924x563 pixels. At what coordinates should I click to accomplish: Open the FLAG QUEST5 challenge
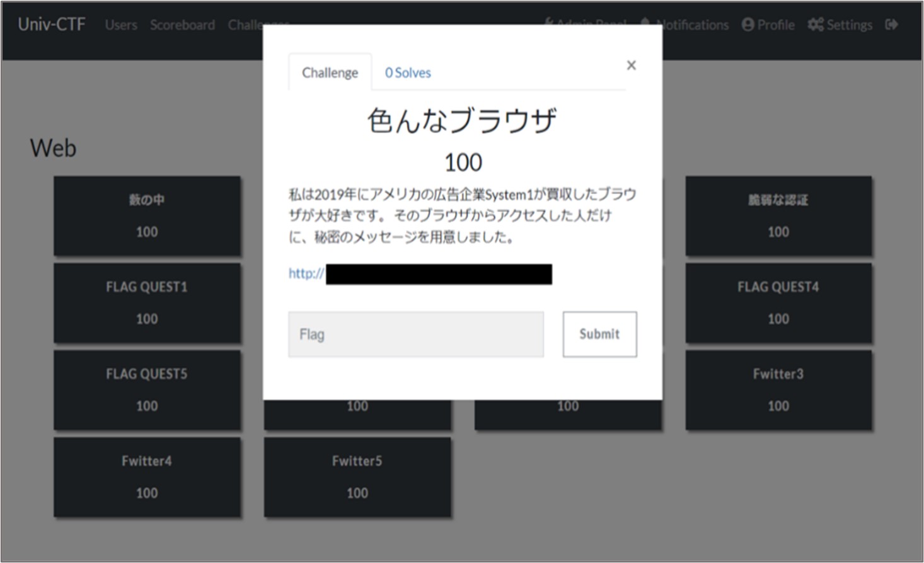[147, 390]
